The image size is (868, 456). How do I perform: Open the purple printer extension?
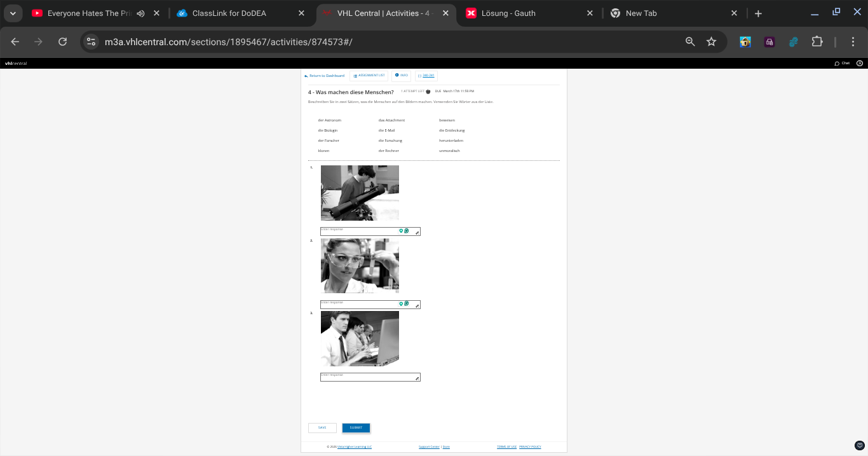(x=770, y=41)
